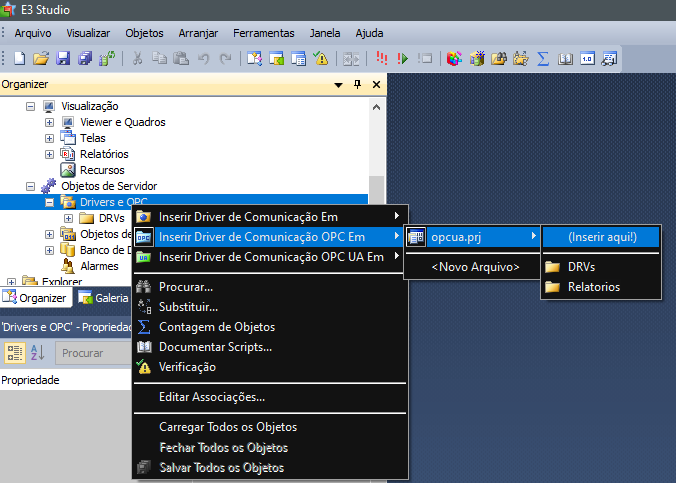This screenshot has width=676, height=483.
Task: Choose Inserir Driver de Comunicação Em
Action: click(270, 217)
